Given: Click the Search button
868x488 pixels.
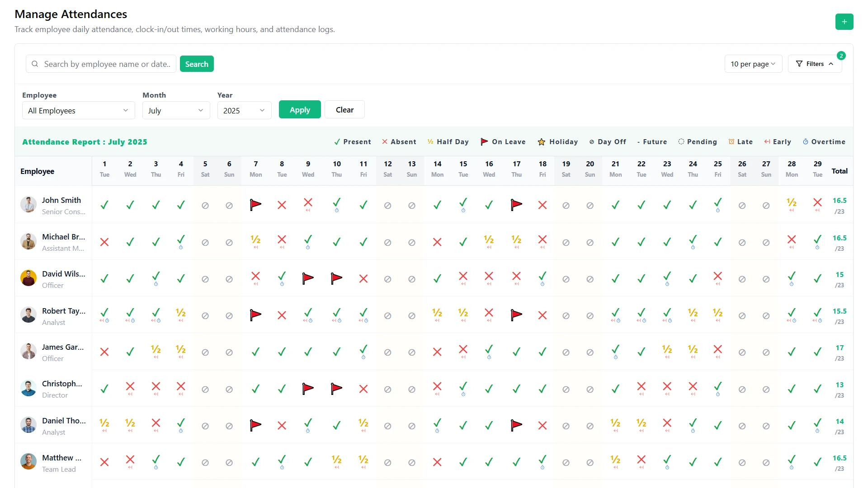Looking at the screenshot, I should tap(197, 64).
